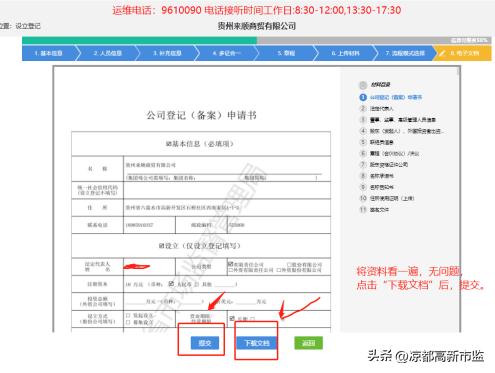Tick the 发起设立 checkbox
Screen dimensions: 495x373
(128, 315)
